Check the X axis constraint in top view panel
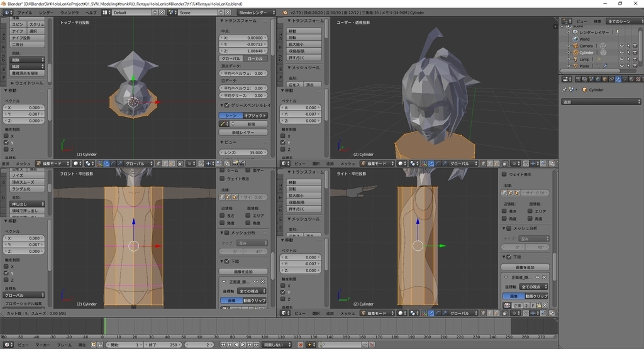 [x=6, y=136]
